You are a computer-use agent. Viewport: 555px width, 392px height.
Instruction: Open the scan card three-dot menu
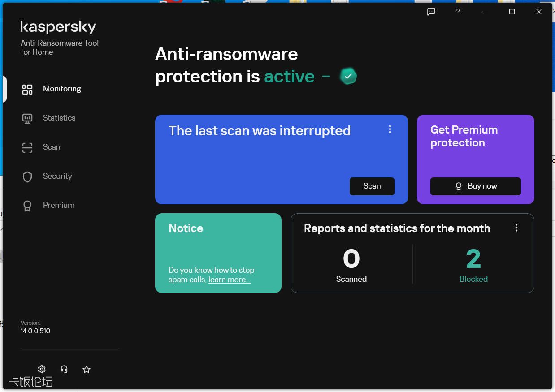point(390,129)
